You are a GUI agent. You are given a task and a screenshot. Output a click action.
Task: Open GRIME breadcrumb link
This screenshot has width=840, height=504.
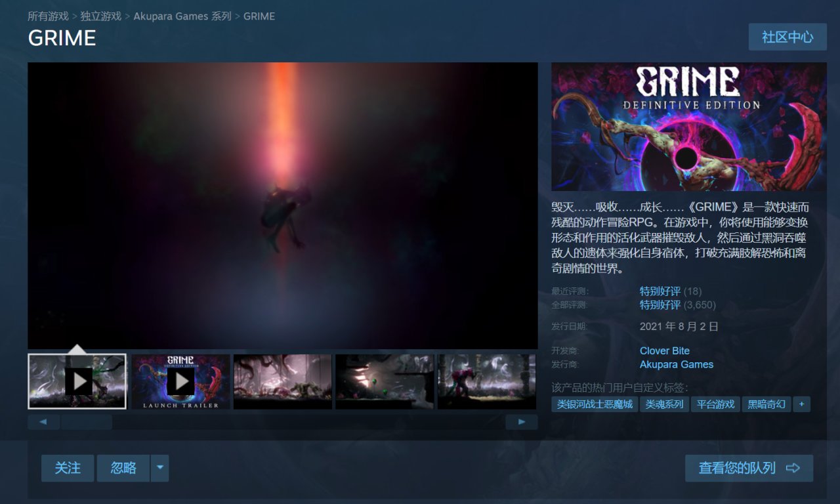(259, 16)
